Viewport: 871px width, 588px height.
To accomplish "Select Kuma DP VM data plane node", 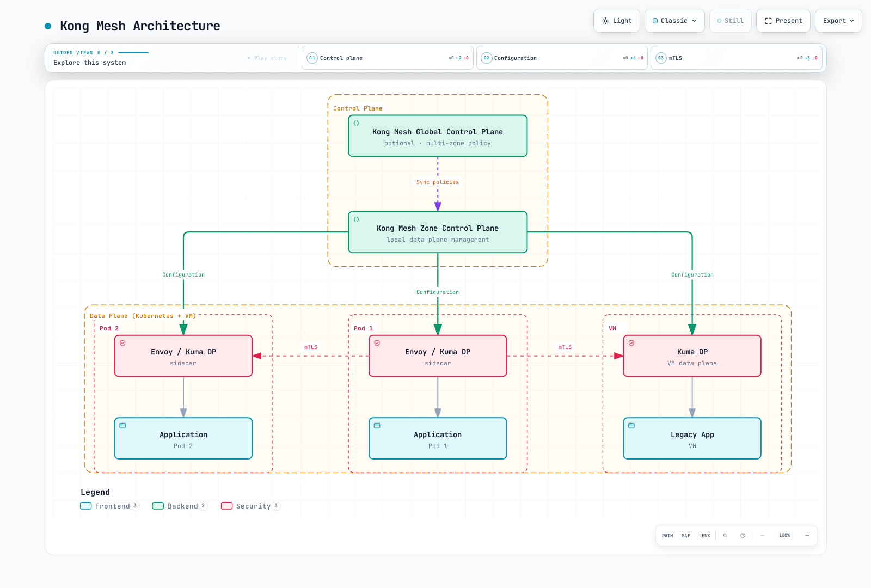I will click(692, 356).
